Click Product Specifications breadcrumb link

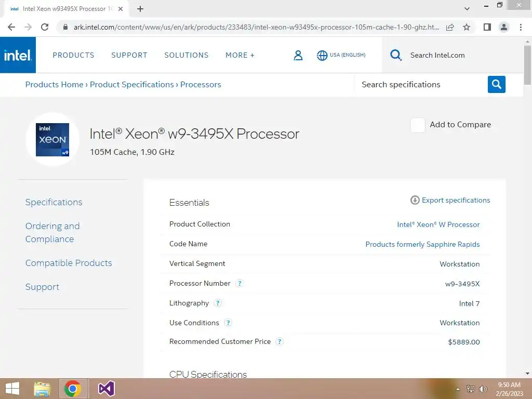pos(131,85)
